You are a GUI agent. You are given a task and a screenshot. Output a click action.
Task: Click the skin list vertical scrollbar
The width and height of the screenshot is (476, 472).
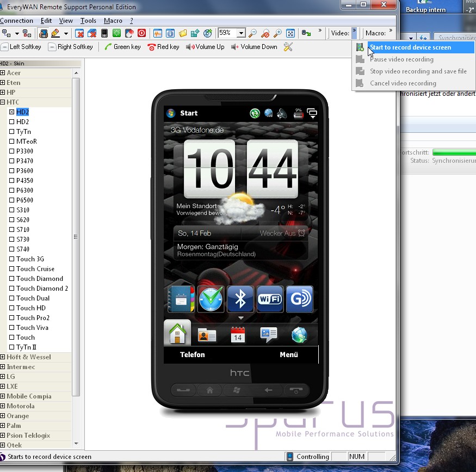coord(76,237)
